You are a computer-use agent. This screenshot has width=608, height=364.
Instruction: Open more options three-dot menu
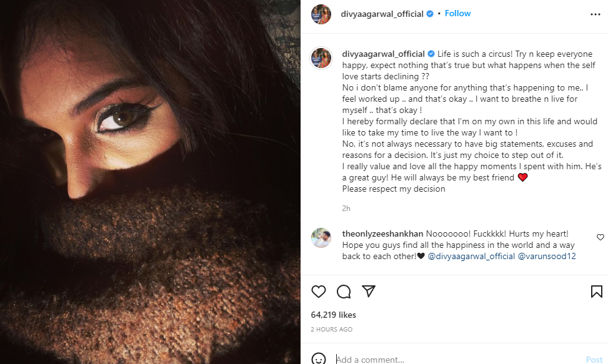(x=596, y=14)
